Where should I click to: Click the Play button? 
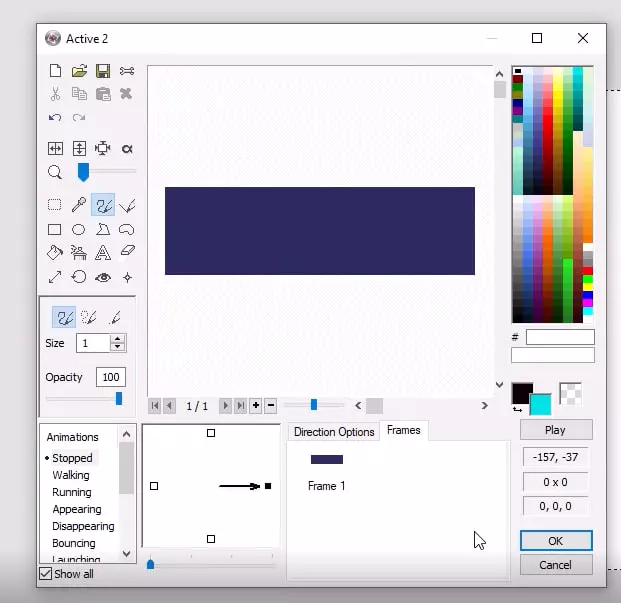click(x=556, y=430)
